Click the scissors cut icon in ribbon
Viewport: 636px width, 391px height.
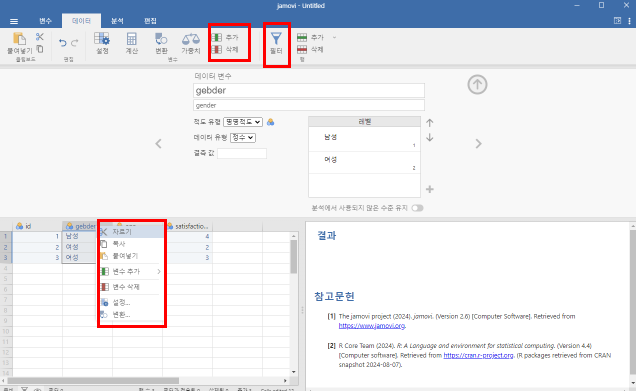click(39, 37)
